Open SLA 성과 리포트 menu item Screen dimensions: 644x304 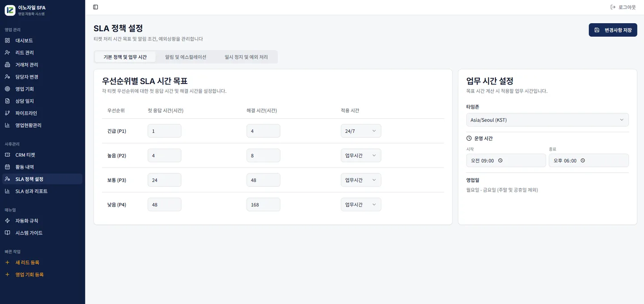pos(42,191)
